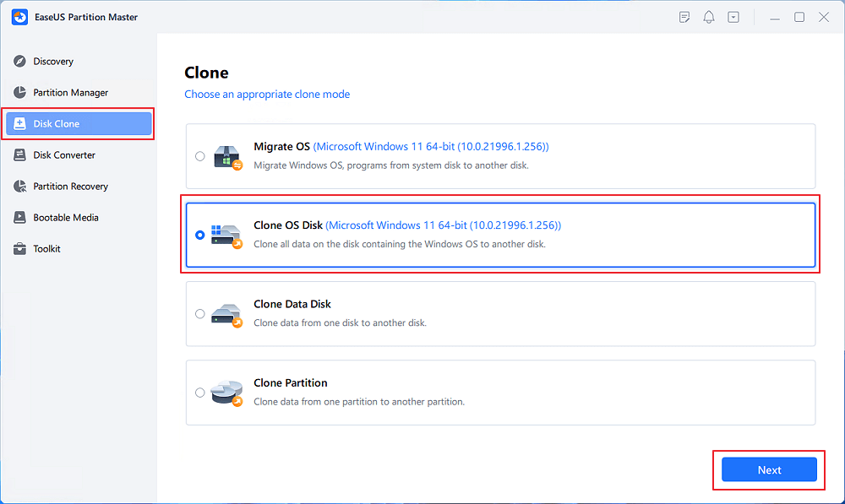The height and width of the screenshot is (504, 845).
Task: Select the Clone Data Disk radio button
Action: point(200,314)
